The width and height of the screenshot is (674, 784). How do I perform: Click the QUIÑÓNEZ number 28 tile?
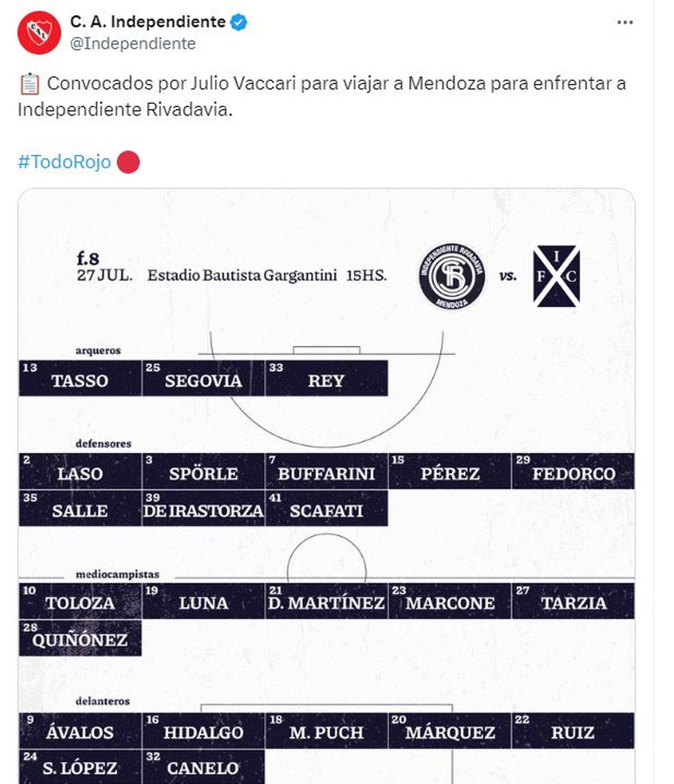(x=80, y=639)
